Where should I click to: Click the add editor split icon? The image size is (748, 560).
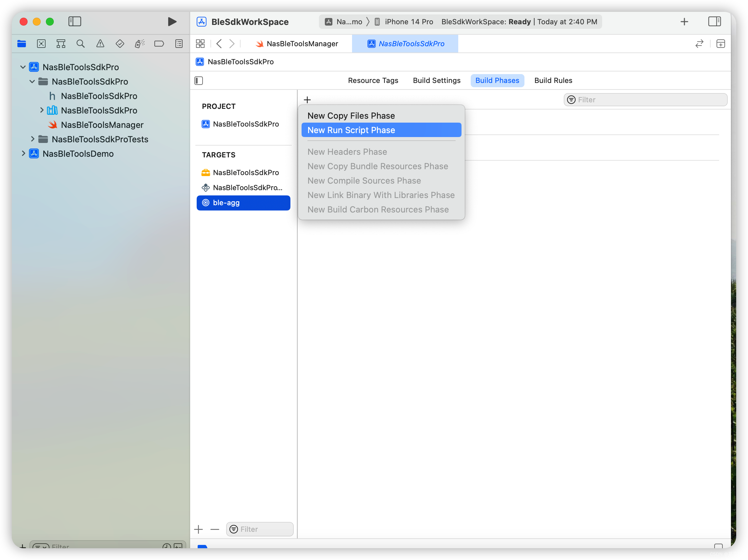[x=720, y=44]
